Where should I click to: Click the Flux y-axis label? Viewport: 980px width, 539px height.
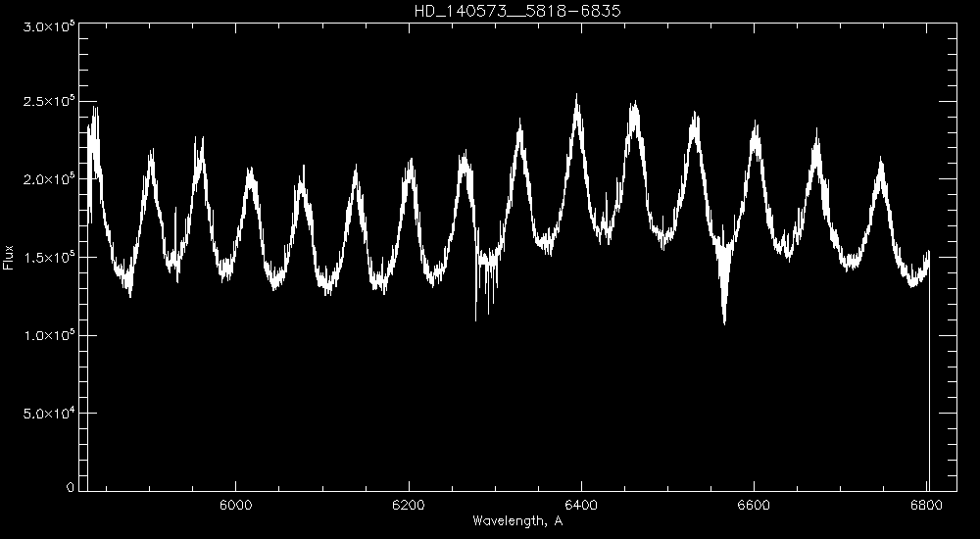pos(9,257)
